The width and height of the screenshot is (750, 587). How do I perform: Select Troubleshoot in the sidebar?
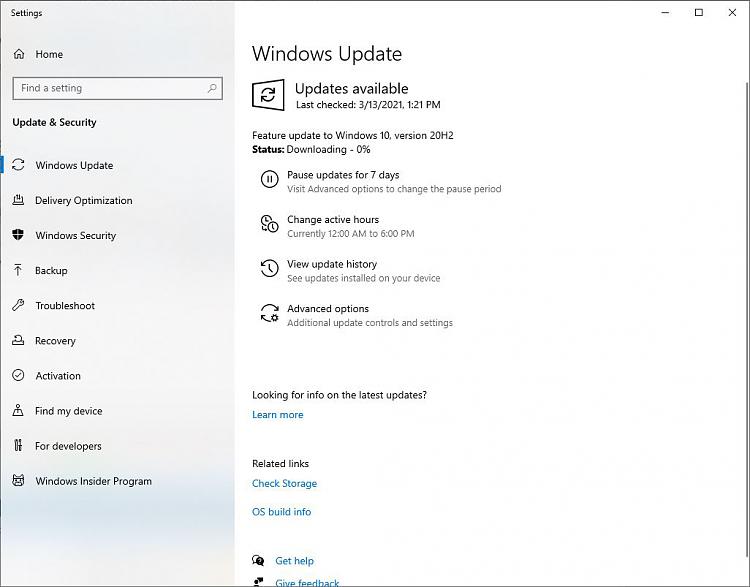pyautogui.click(x=65, y=305)
